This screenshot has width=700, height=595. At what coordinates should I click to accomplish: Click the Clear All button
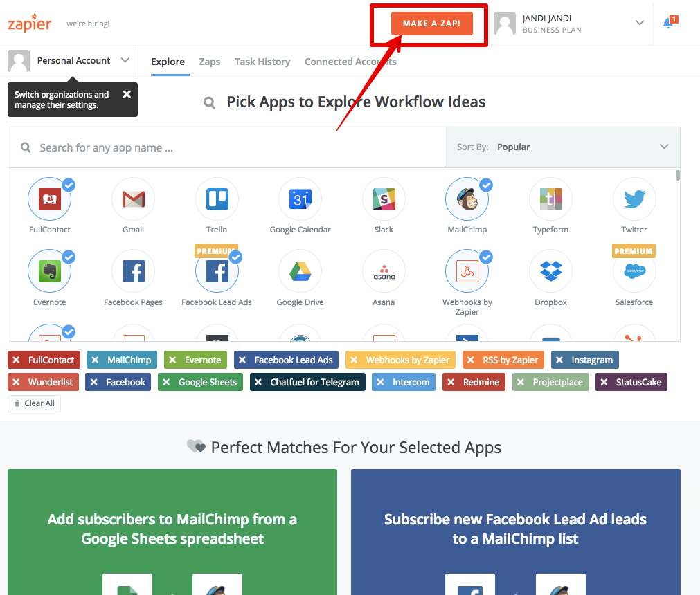pos(35,403)
